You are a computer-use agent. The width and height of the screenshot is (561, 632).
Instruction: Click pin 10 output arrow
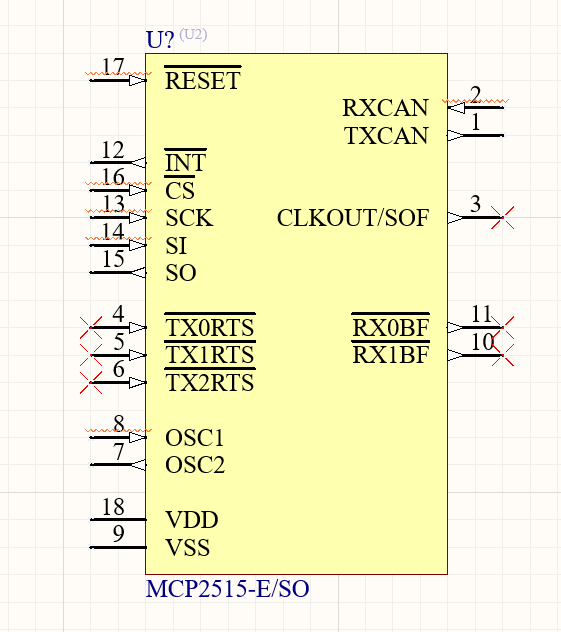[456, 355]
